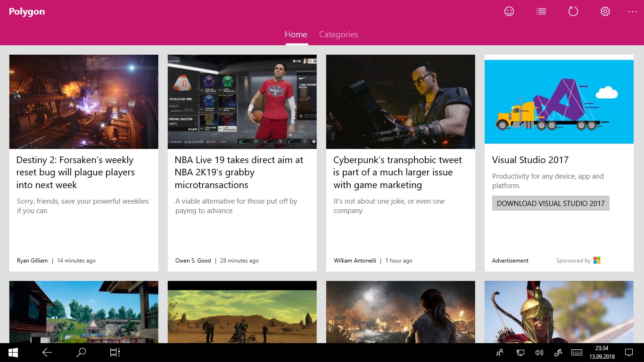The image size is (644, 362).
Task: Click the Polygon app title
Action: click(x=27, y=12)
